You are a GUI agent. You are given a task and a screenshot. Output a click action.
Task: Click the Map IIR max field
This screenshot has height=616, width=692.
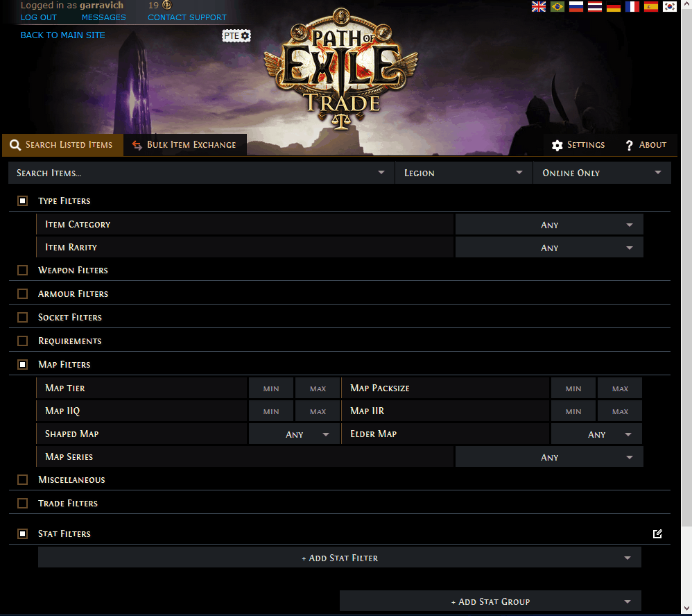pyautogui.click(x=620, y=411)
